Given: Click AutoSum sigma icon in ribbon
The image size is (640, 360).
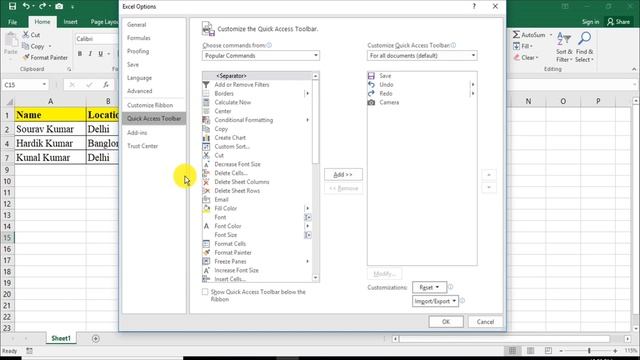Looking at the screenshot, I should coord(516,35).
